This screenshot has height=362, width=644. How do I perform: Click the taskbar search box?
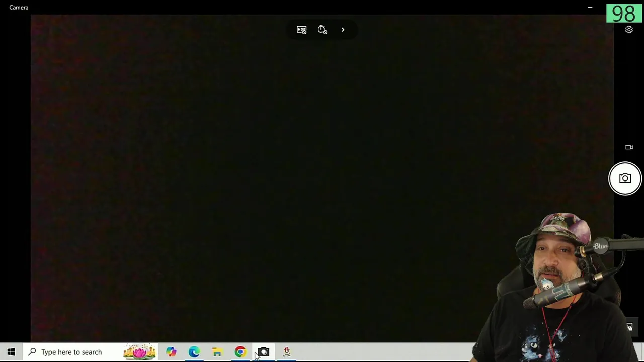(x=90, y=352)
